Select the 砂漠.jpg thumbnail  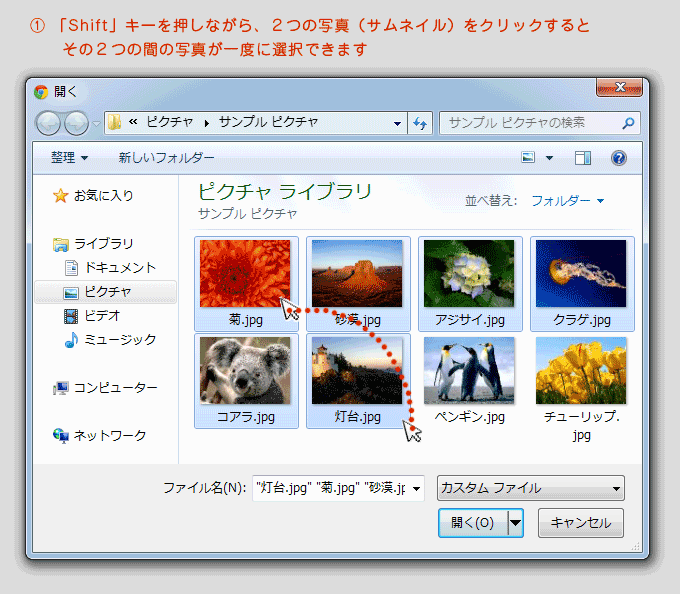(x=358, y=284)
